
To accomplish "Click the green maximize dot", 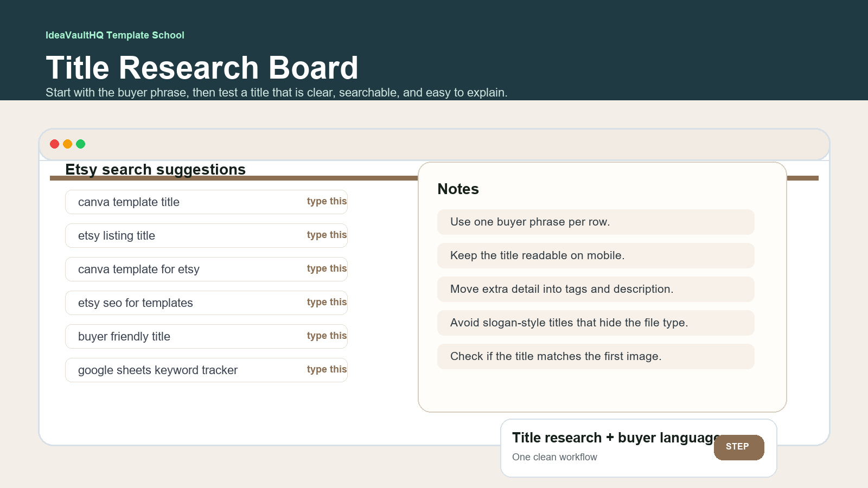I will click(81, 144).
